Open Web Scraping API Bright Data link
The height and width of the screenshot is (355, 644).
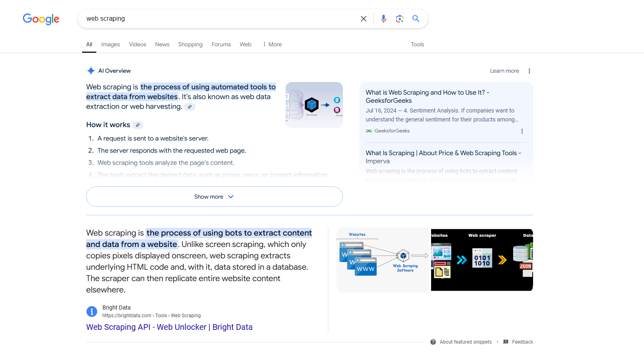[x=169, y=327]
